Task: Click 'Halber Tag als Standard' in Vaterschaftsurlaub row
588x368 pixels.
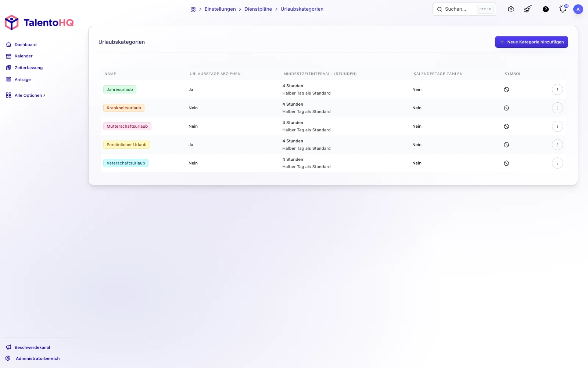Action: pos(306,167)
